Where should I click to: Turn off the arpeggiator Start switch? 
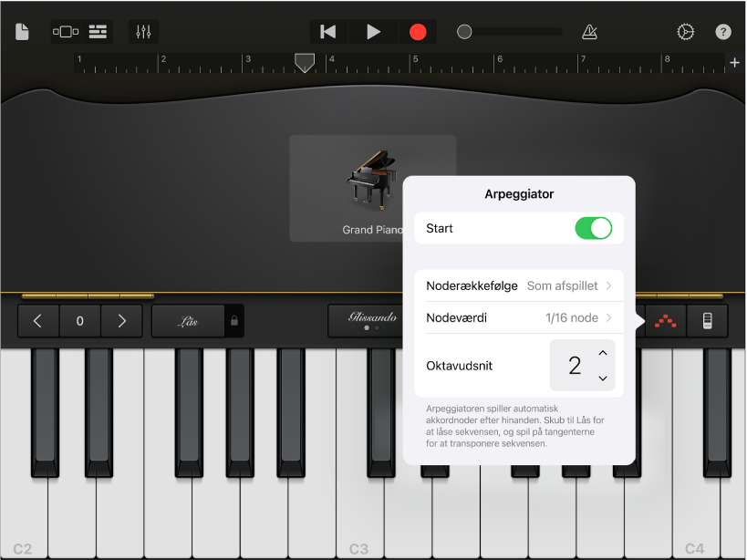click(594, 227)
